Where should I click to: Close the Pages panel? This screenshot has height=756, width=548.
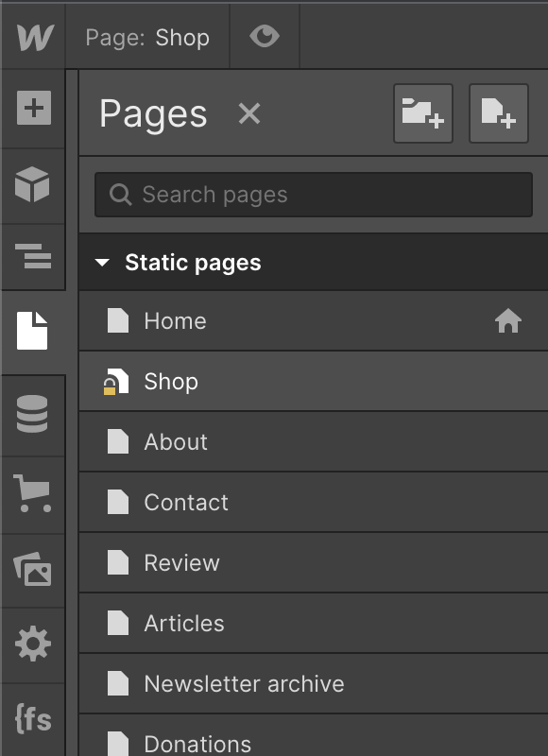pyautogui.click(x=248, y=114)
